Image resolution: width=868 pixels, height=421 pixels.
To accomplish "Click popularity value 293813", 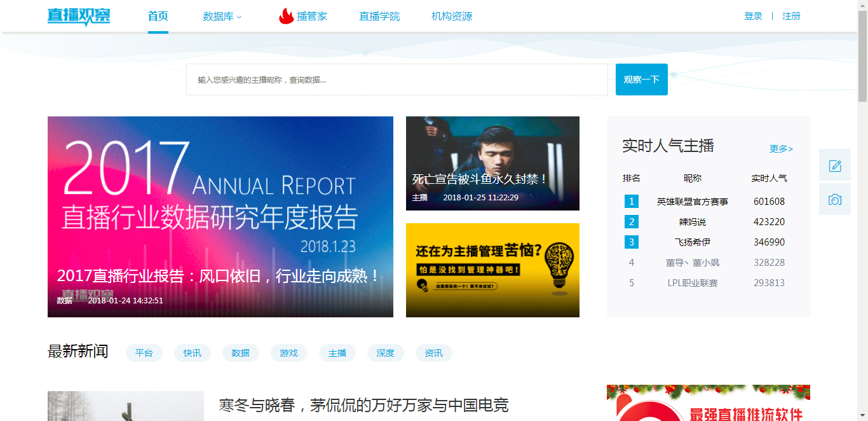I will pos(770,283).
